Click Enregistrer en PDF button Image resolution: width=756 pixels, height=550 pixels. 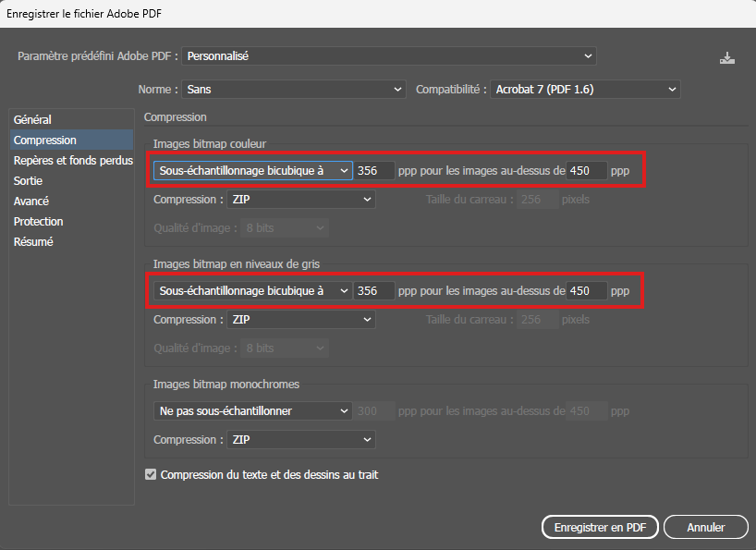[599, 527]
